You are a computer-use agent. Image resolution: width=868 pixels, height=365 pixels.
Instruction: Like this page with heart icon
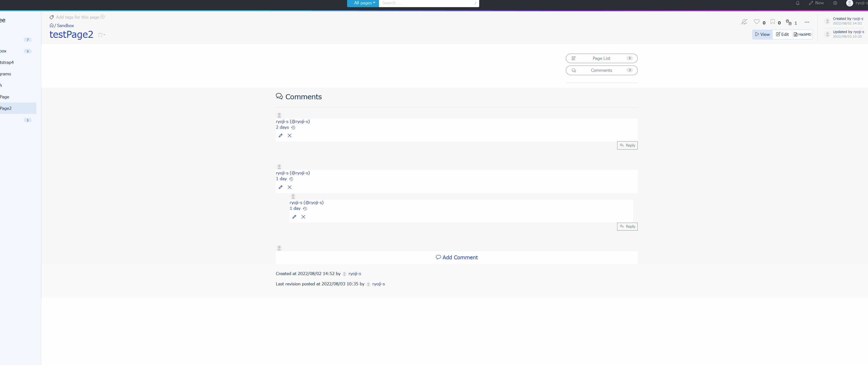(756, 22)
